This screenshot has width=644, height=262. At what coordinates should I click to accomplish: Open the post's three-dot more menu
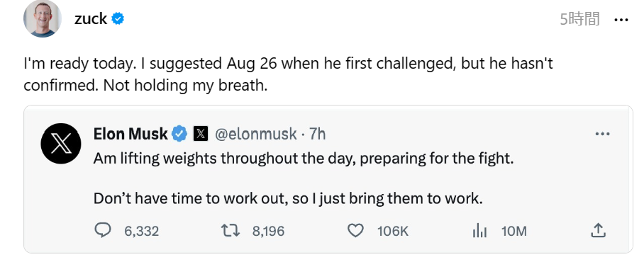coord(621,19)
